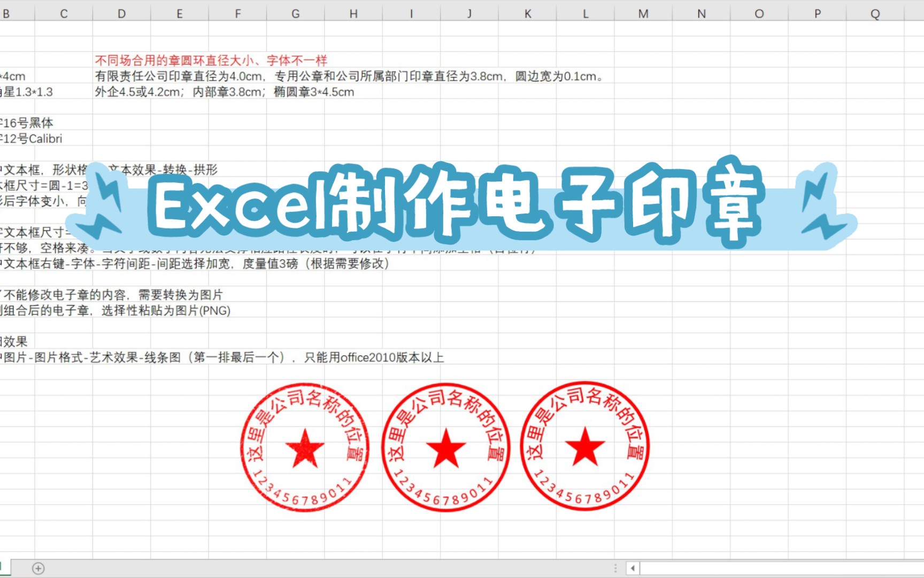Image resolution: width=924 pixels, height=578 pixels.
Task: Click cell text 不能修改电子章的内容
Action: click(65, 295)
